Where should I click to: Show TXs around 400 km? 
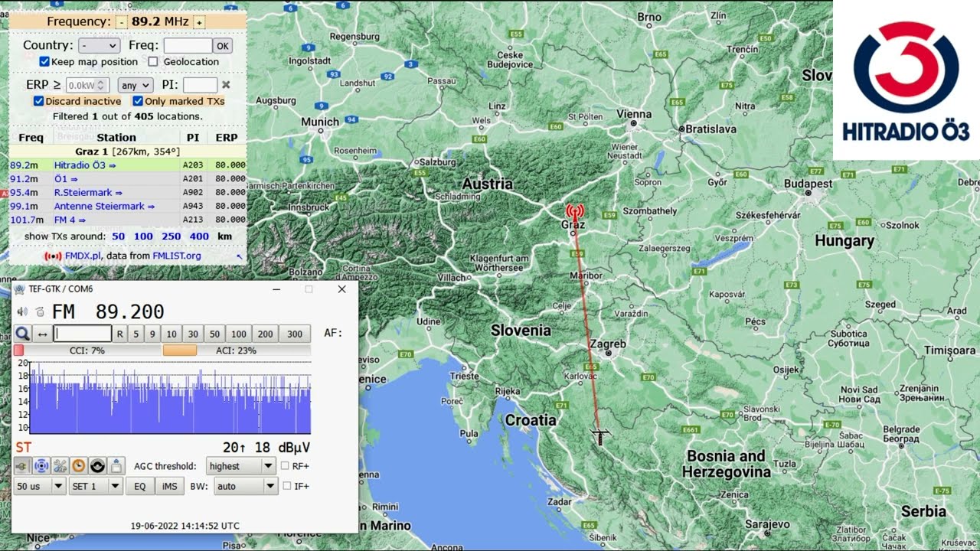[x=200, y=236]
